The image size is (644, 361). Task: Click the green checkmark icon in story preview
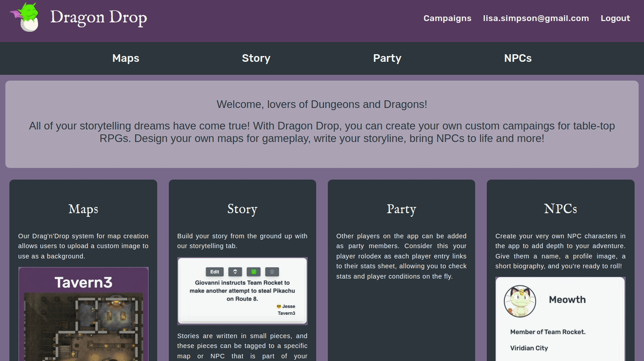253,272
